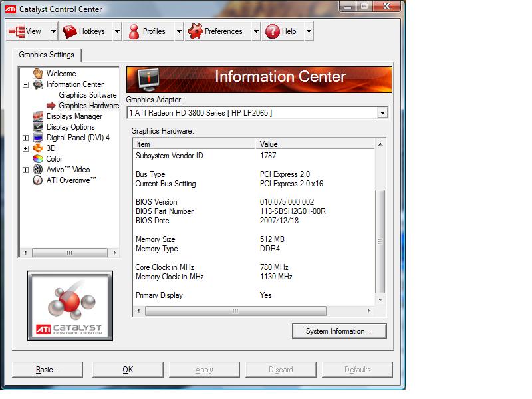Viewport: 532px width, 399px height.
Task: Click the System Information button
Action: click(x=339, y=331)
